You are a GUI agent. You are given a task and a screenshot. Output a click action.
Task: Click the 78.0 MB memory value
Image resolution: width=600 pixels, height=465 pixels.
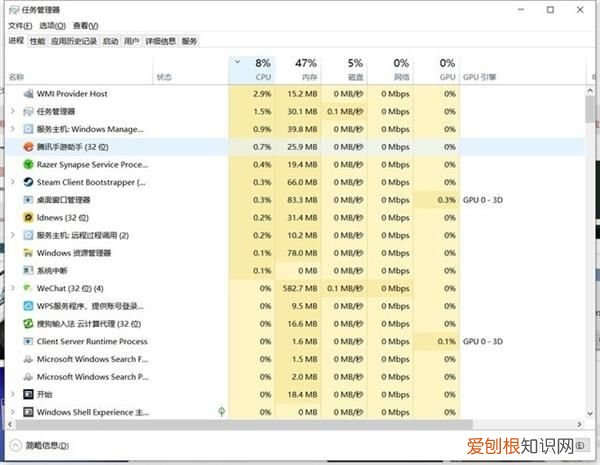click(x=302, y=253)
